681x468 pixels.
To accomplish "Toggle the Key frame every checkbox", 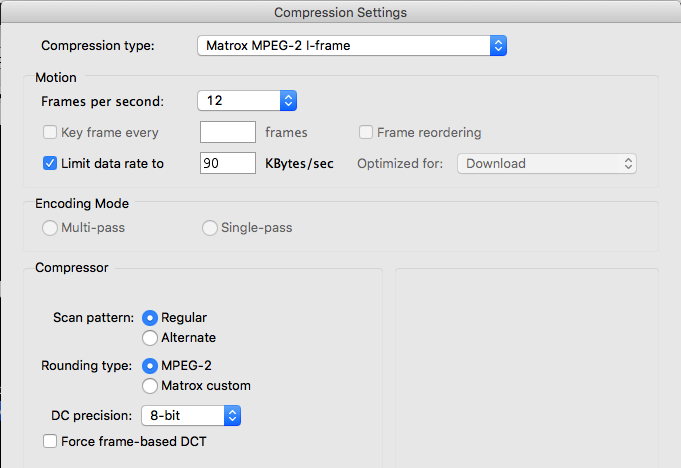I will click(x=50, y=132).
